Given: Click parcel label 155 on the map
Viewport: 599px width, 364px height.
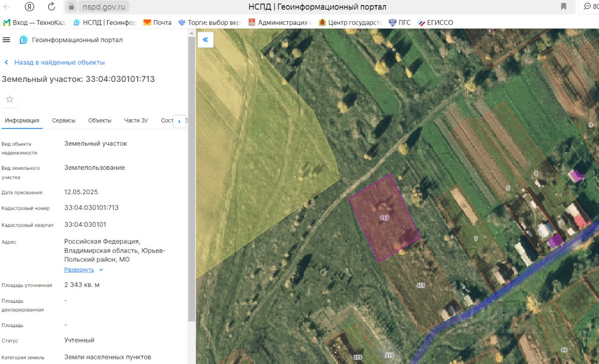Looking at the screenshot, I should 358,357.
